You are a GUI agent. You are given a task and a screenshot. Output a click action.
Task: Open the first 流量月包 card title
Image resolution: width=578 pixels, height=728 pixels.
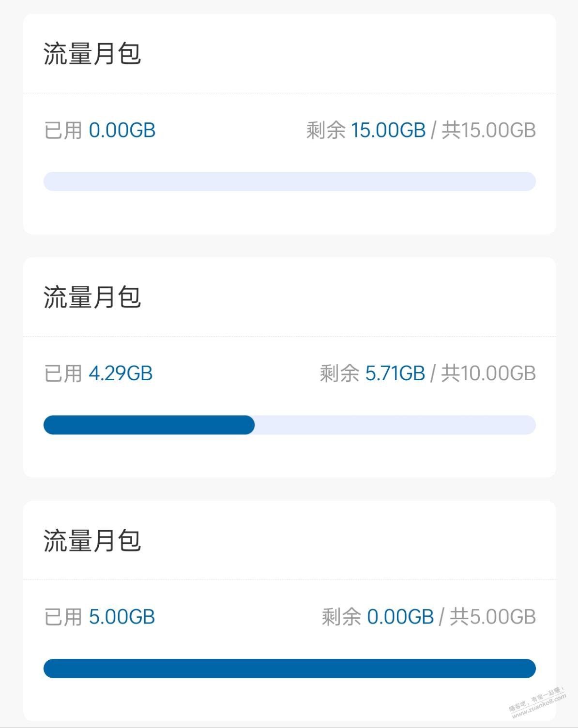tap(92, 53)
